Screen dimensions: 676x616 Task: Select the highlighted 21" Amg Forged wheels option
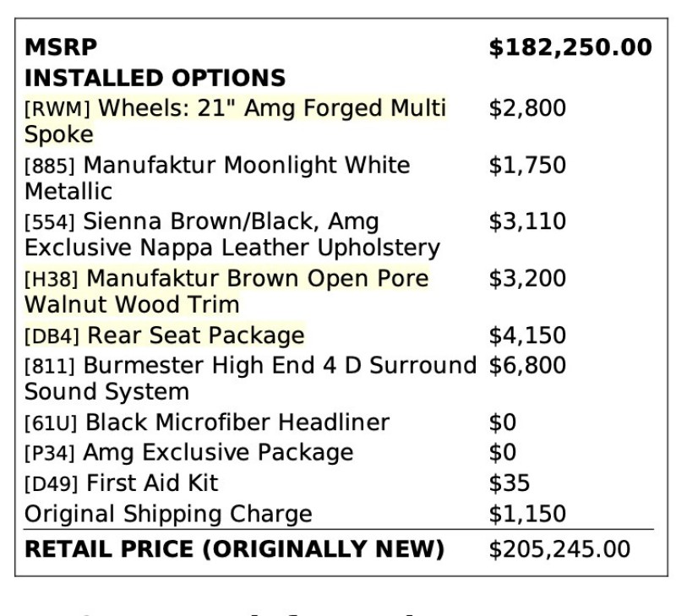pyautogui.click(x=272, y=108)
